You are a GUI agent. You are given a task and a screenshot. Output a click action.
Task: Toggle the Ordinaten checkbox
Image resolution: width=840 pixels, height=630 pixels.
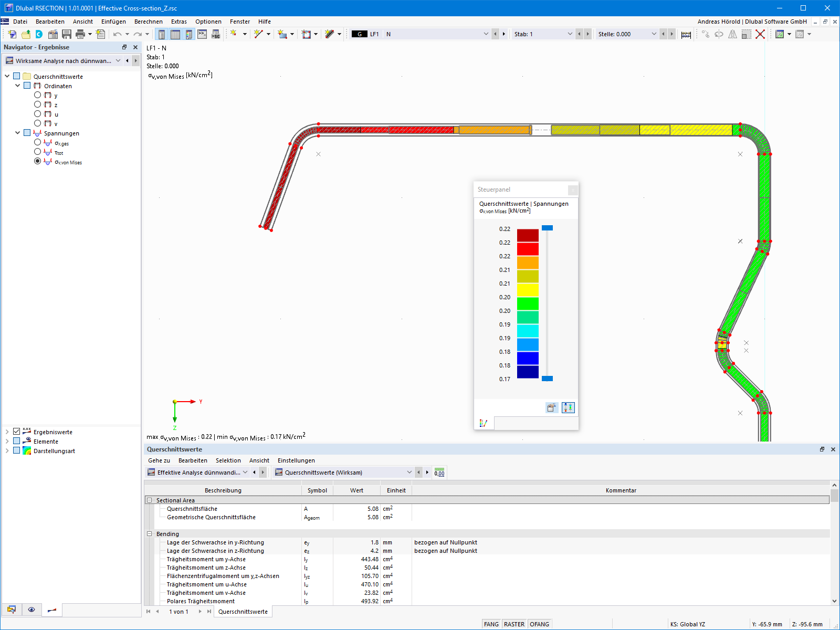pos(27,86)
